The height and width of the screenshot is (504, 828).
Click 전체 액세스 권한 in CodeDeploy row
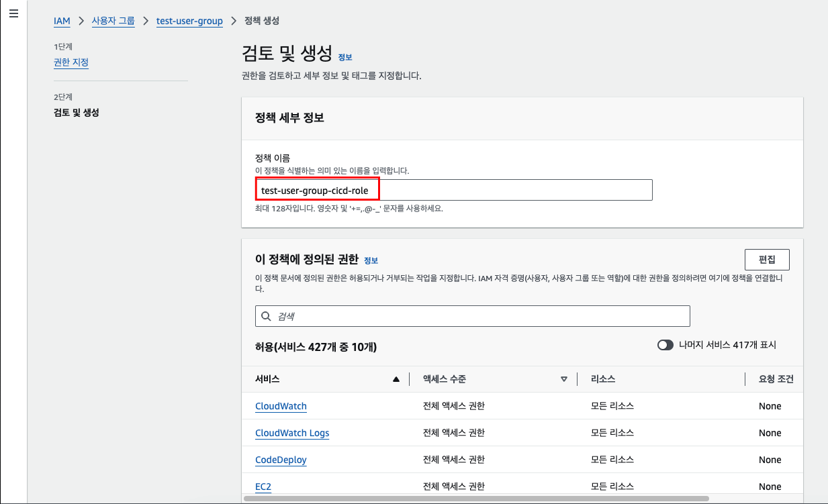click(454, 460)
